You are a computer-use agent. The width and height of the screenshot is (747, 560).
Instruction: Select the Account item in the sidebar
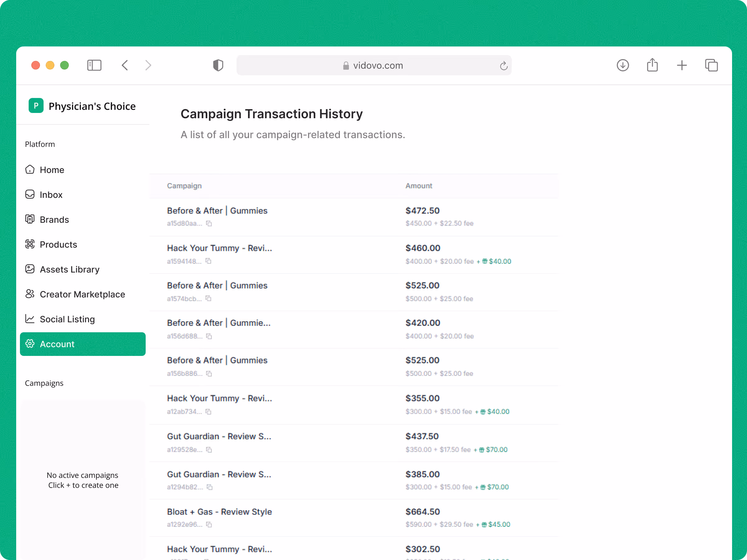point(83,344)
